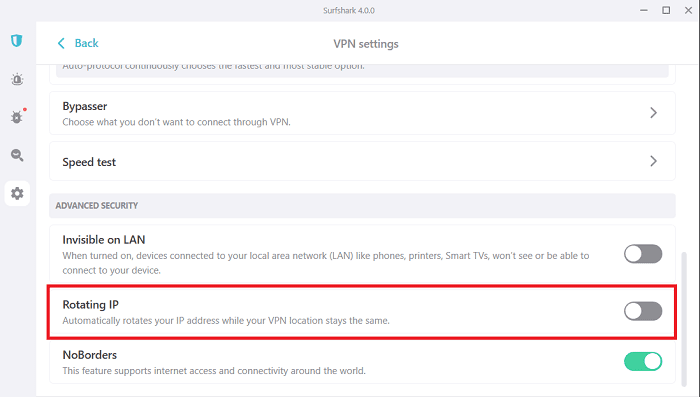
Task: Click the back arrow chevron icon
Action: [61, 43]
